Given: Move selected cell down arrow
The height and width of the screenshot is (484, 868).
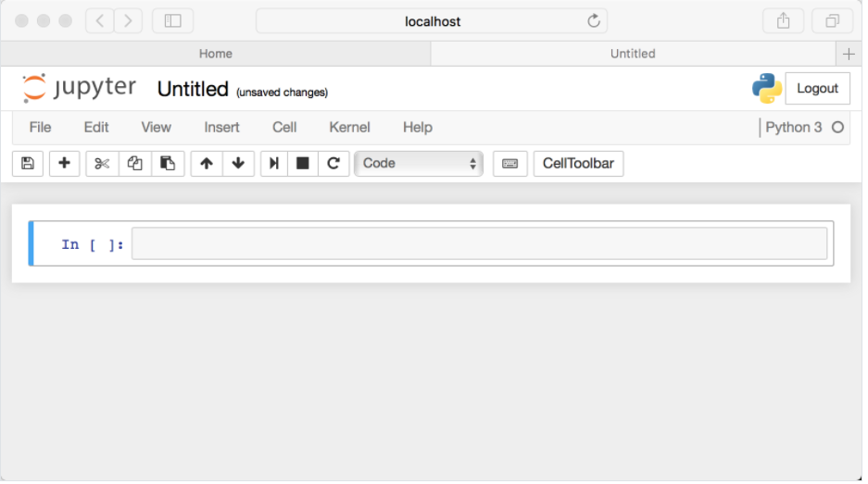Looking at the screenshot, I should [x=239, y=164].
